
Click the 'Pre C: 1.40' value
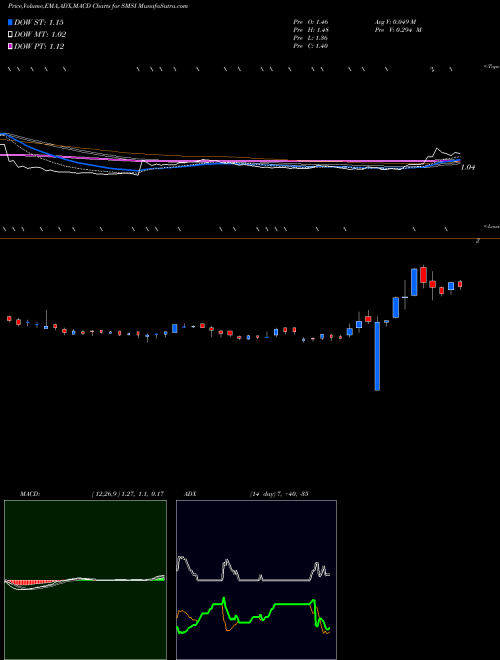(x=311, y=46)
